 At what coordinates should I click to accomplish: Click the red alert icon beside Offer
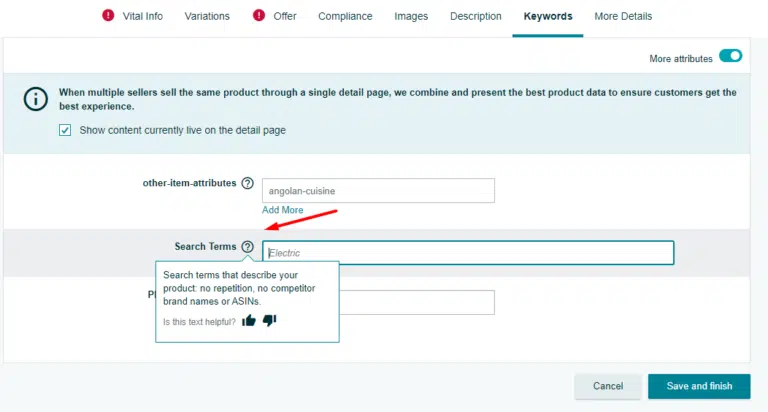[259, 16]
